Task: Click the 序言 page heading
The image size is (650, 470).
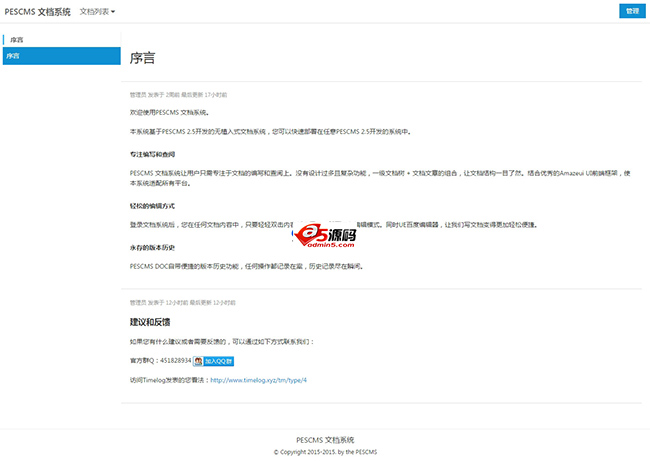Action: (x=142, y=58)
